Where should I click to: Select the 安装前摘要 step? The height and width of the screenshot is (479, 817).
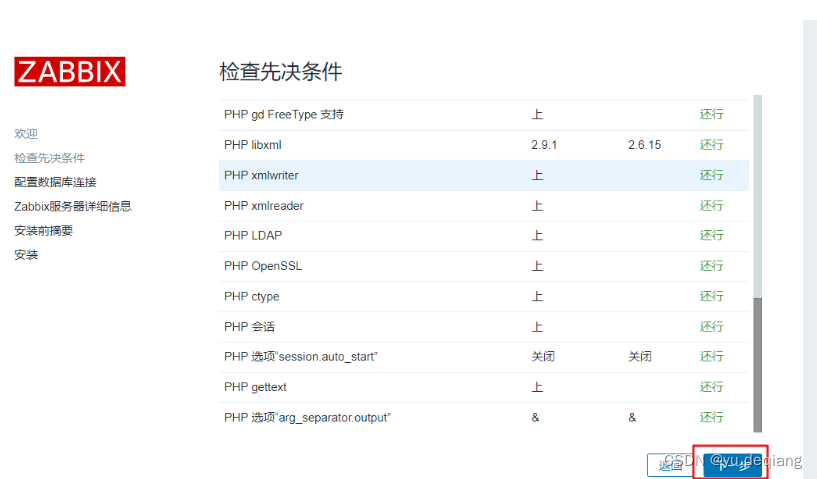(x=44, y=230)
